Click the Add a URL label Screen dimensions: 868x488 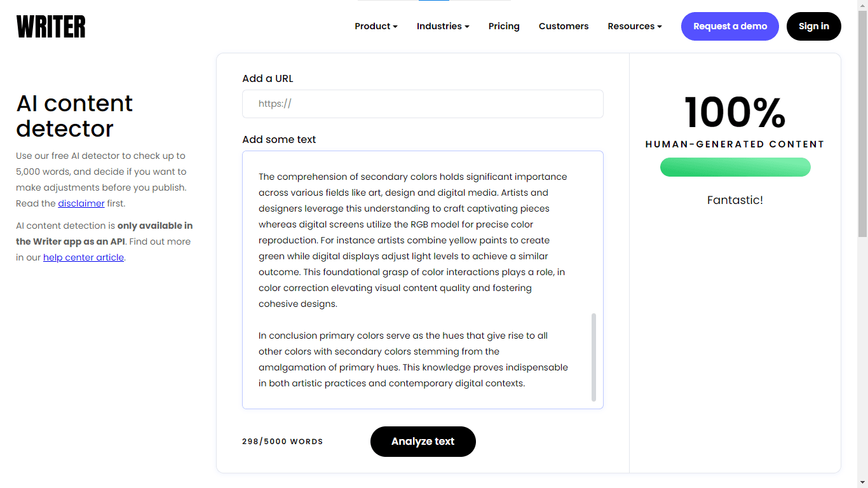point(268,79)
